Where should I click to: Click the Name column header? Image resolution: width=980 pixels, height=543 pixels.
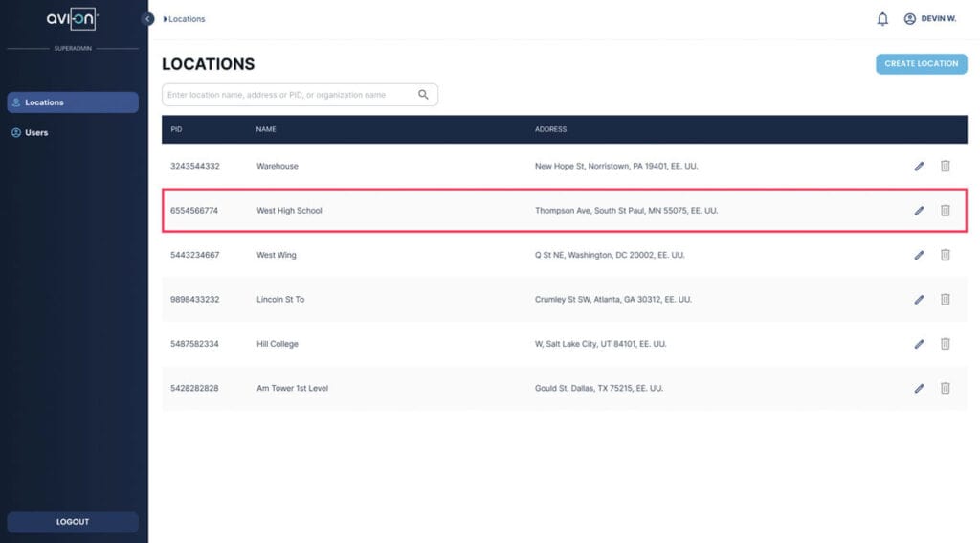266,129
